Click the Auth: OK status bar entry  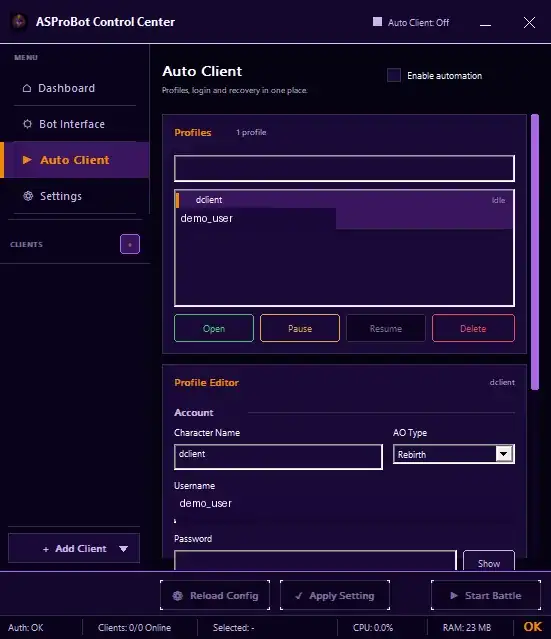(26, 628)
